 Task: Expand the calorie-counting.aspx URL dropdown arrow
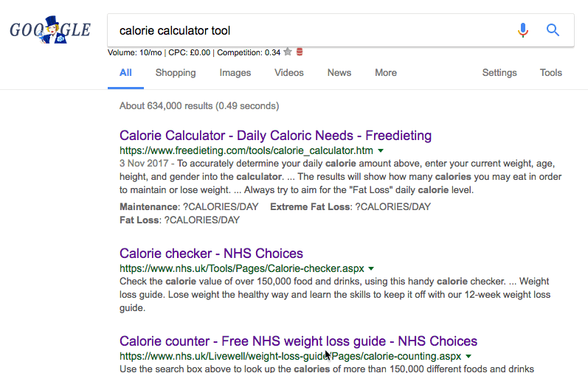pos(468,356)
